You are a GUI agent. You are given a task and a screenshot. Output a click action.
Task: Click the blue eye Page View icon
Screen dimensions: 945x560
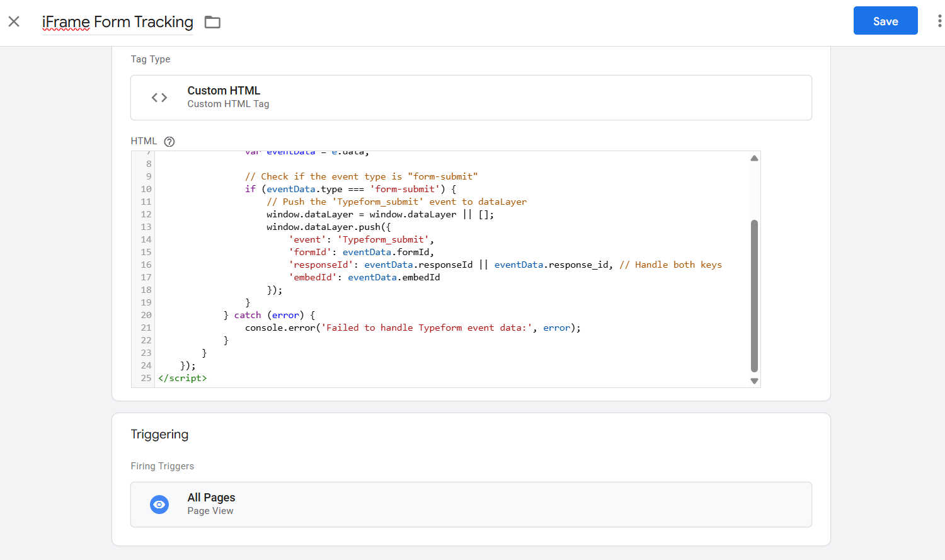[159, 505]
